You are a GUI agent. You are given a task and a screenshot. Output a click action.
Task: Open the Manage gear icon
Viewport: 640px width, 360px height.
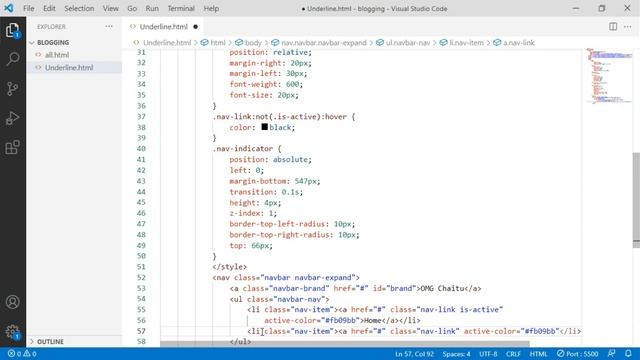[13, 331]
